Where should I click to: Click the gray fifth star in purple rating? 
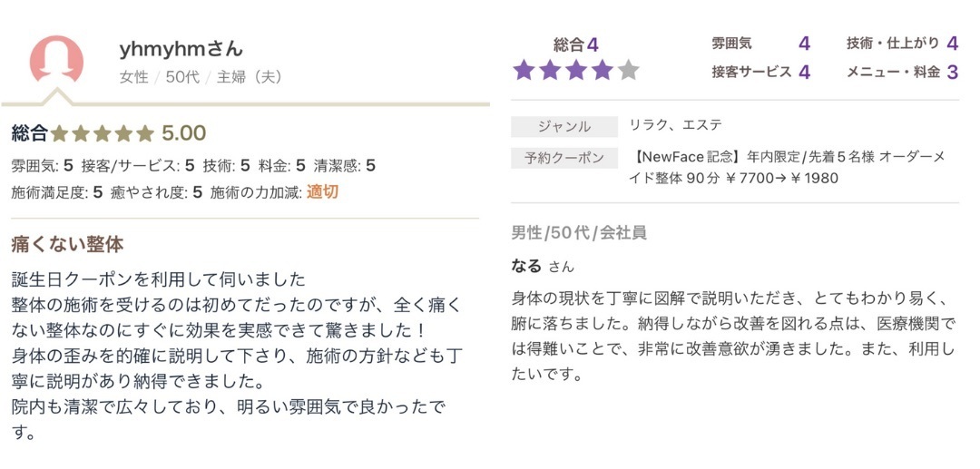click(x=628, y=70)
